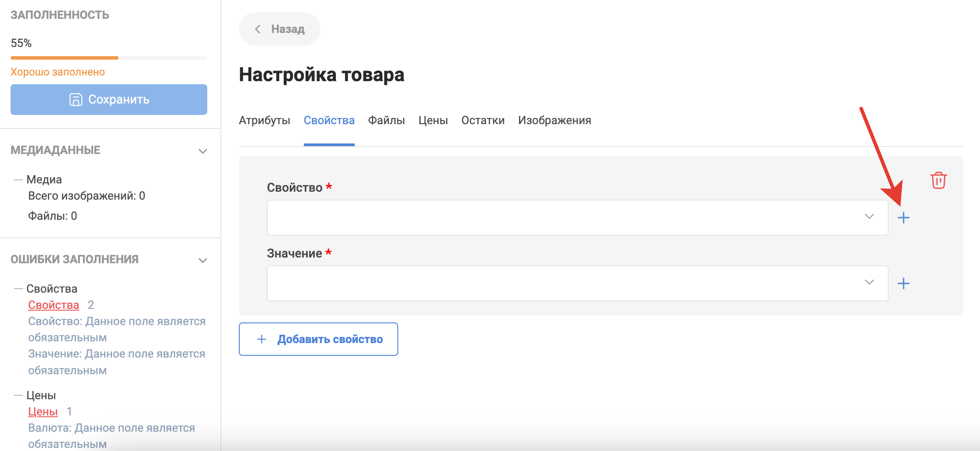
Task: Collapse the Свойства error group dash
Action: pos(18,289)
